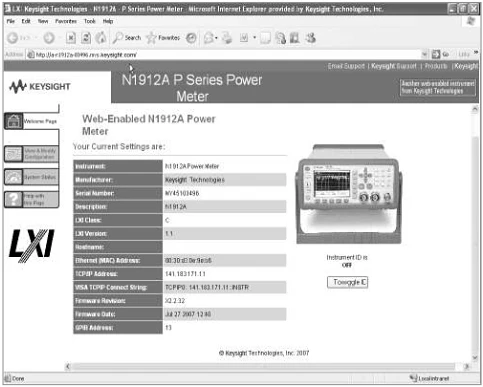Screen dimensions: 483x387
Task: Open the Welcome Page house icon
Action: (x=14, y=121)
